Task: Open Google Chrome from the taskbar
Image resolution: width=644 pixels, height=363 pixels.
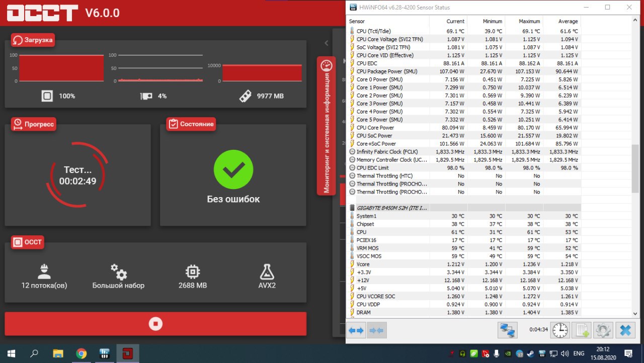Action: tap(82, 353)
